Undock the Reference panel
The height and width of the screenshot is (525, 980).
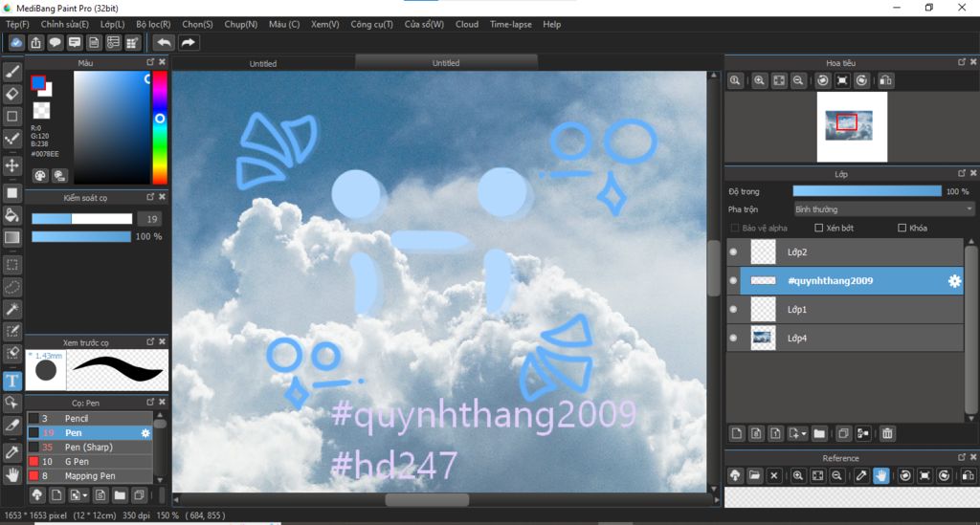[x=961, y=457]
